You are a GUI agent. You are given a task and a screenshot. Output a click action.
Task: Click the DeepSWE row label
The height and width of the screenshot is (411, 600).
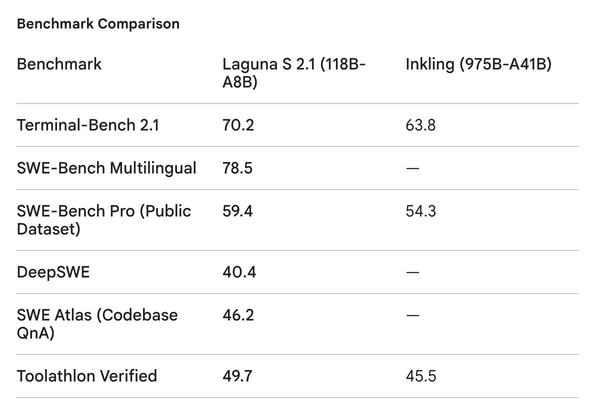click(x=53, y=272)
